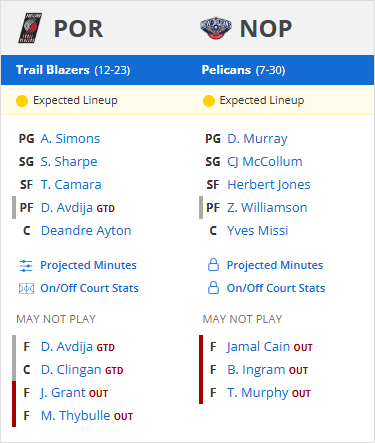Open A. Simons player page
The width and height of the screenshot is (375, 443).
pos(70,139)
